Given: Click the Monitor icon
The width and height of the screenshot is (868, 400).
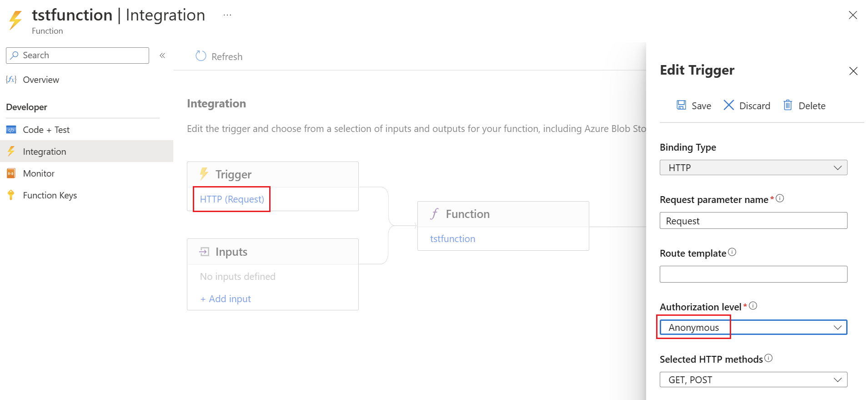Looking at the screenshot, I should [x=11, y=173].
